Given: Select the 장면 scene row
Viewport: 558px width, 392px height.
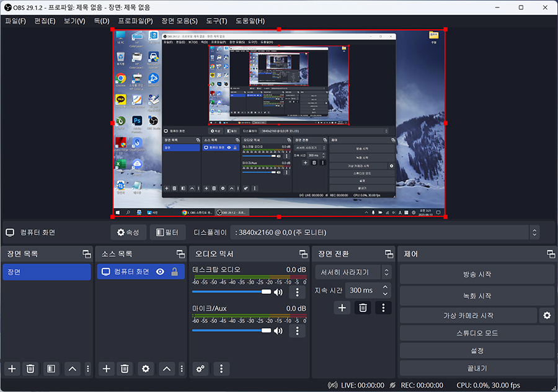Looking at the screenshot, I should (46, 272).
